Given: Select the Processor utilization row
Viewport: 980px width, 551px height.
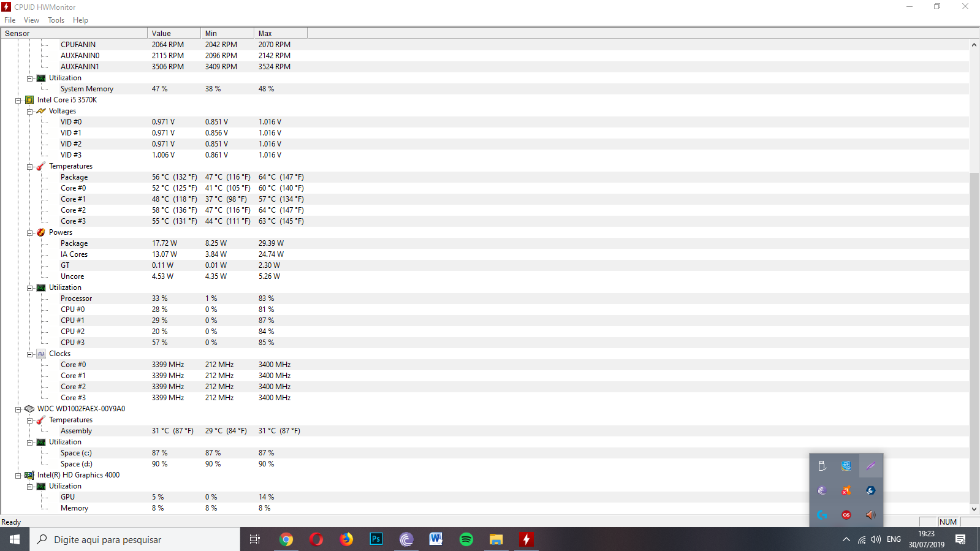Looking at the screenshot, I should pos(485,298).
